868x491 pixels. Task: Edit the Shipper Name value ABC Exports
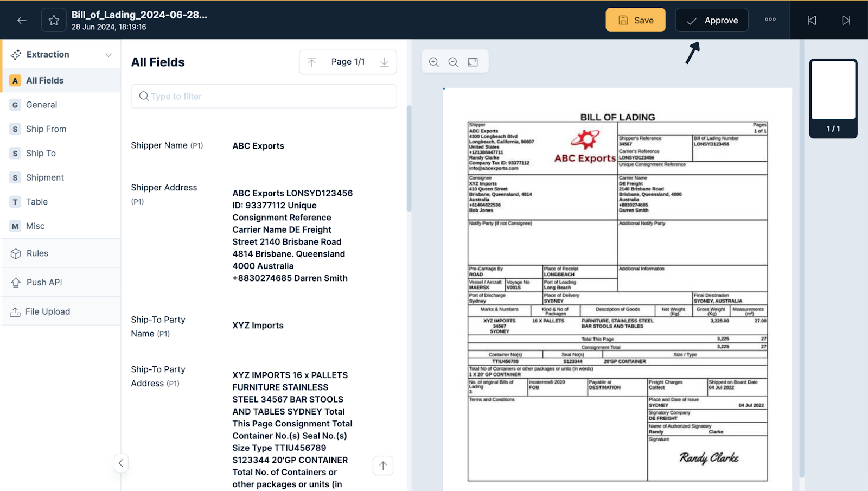tap(258, 146)
